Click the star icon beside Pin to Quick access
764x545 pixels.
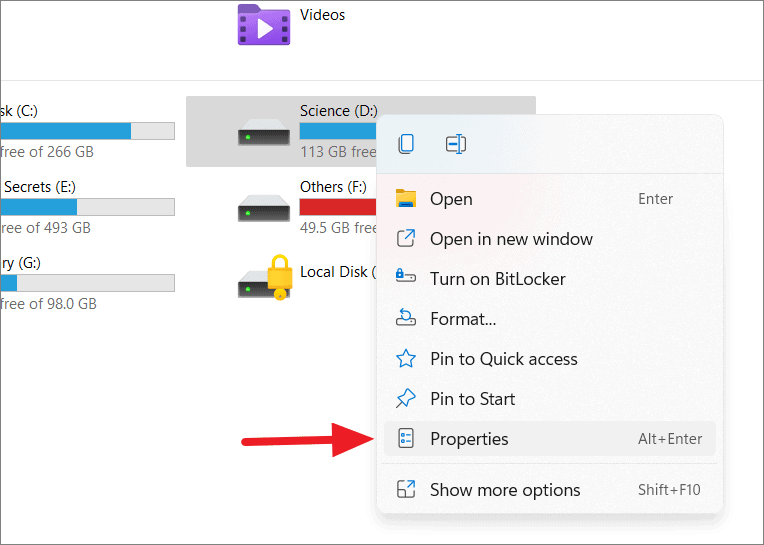pos(406,359)
